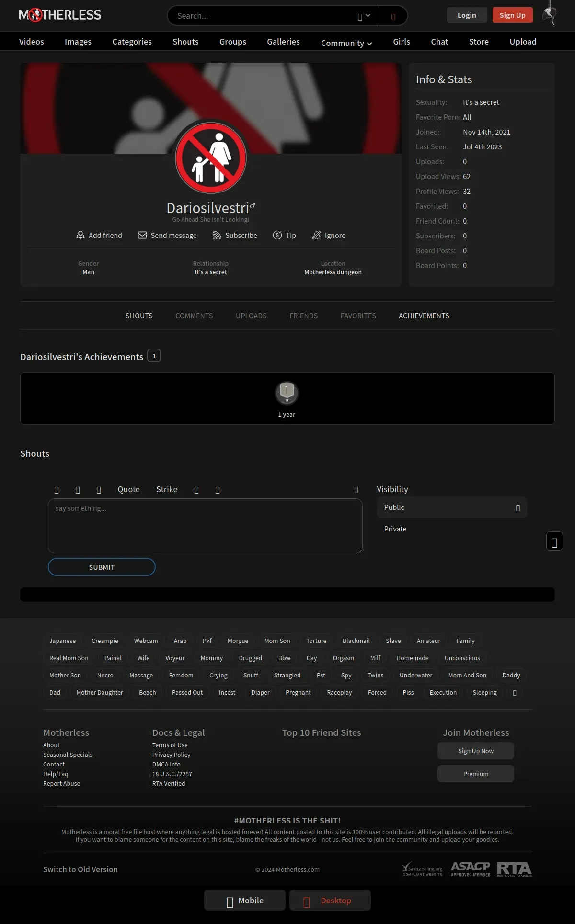Viewport: 575px width, 924px height.
Task: Click the red Desktop icon at page bottom
Action: pos(307,902)
